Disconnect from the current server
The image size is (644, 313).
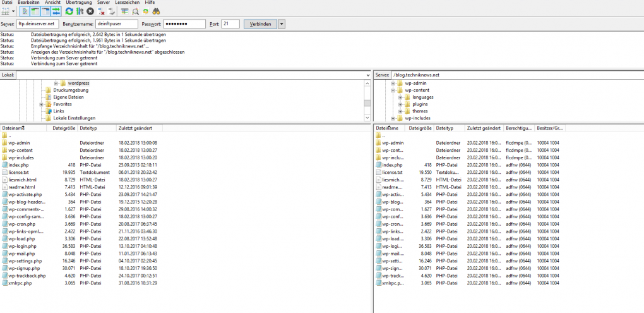pos(100,11)
